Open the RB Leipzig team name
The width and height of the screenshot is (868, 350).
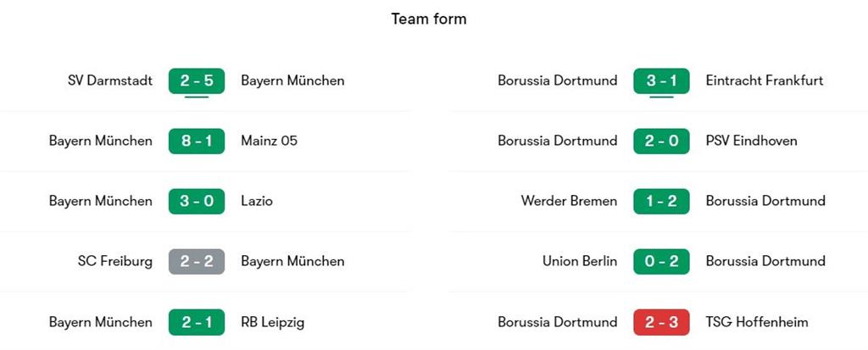click(272, 322)
